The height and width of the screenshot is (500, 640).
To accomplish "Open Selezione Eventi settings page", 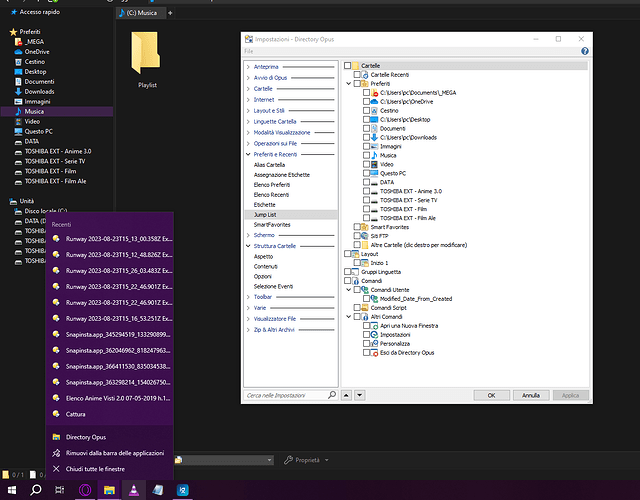I will pos(273,287).
